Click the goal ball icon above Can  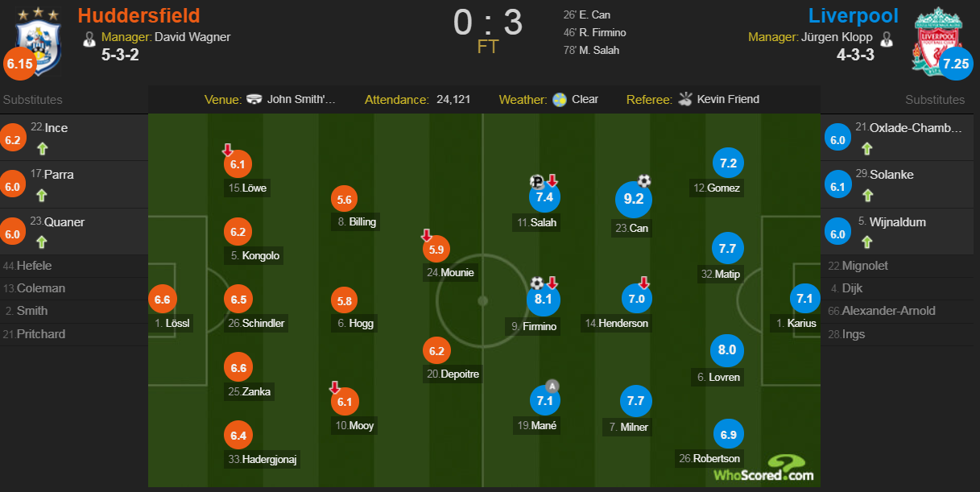click(644, 180)
